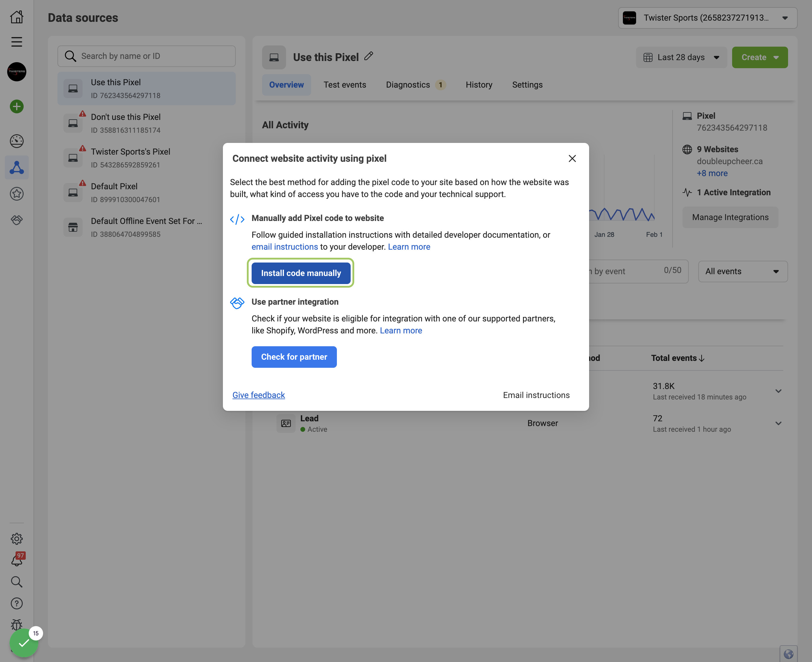812x662 pixels.
Task: Click the green checkmark badge with 15
Action: [25, 643]
